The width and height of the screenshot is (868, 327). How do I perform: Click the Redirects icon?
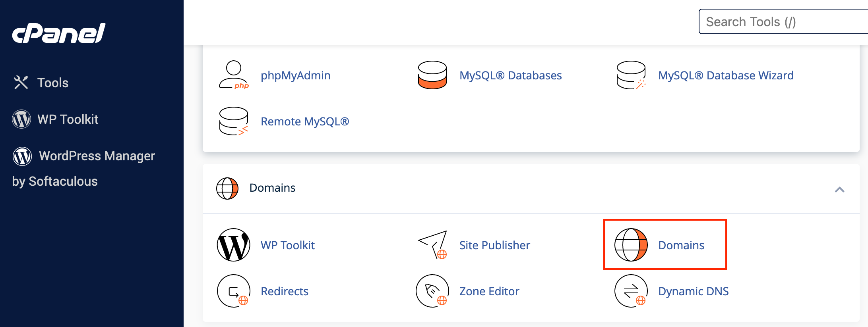click(234, 291)
